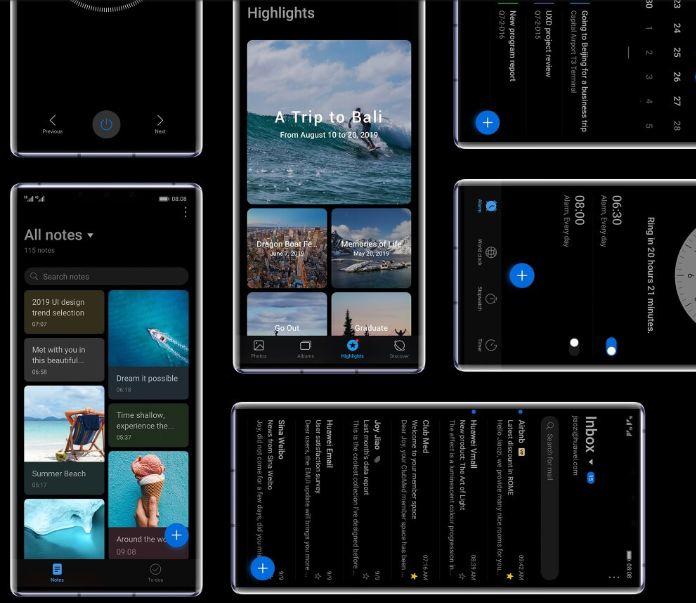Select date 27 in the calendar
This screenshot has width=696, height=603.
click(x=676, y=101)
